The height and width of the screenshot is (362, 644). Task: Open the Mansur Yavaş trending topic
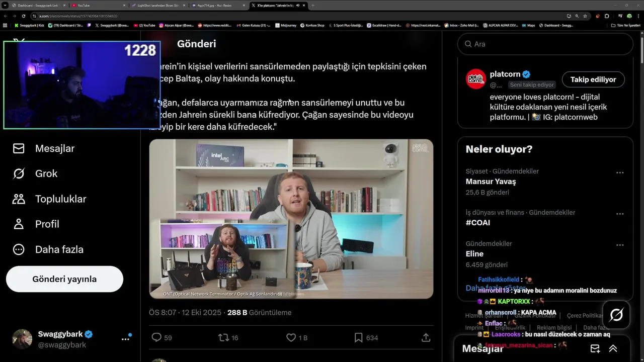click(491, 182)
